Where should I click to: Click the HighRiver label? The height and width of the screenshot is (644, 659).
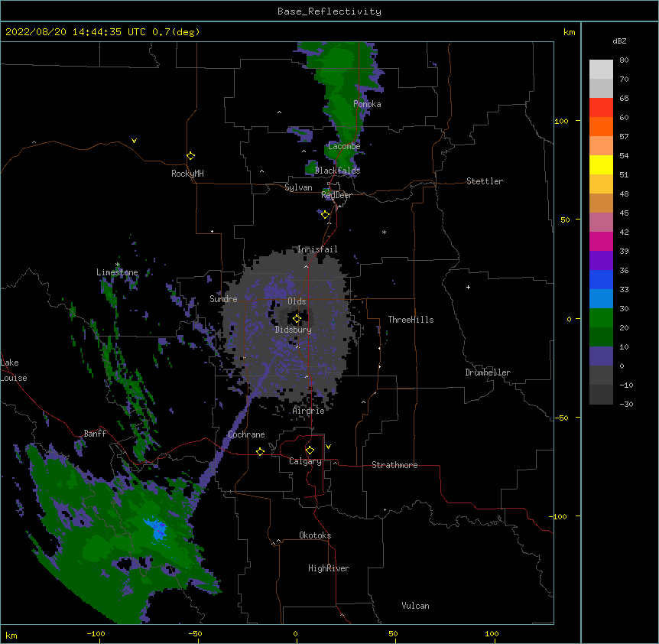click(x=329, y=568)
